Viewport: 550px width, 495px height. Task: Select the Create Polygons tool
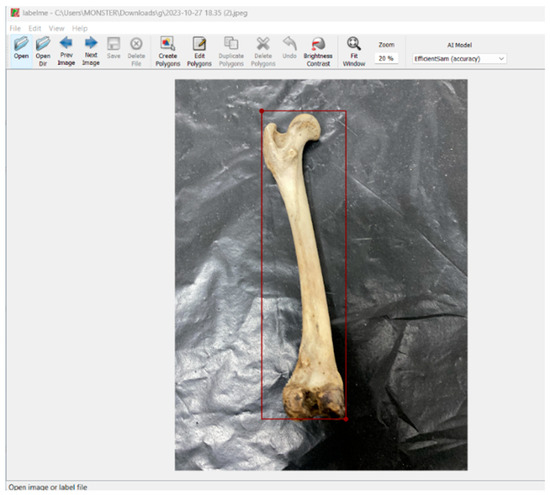(x=168, y=51)
